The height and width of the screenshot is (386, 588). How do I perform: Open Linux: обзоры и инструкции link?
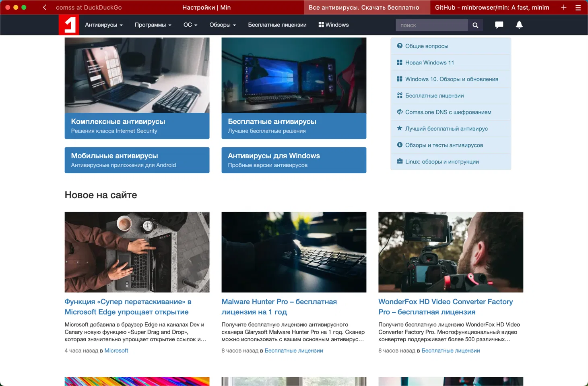tap(442, 162)
